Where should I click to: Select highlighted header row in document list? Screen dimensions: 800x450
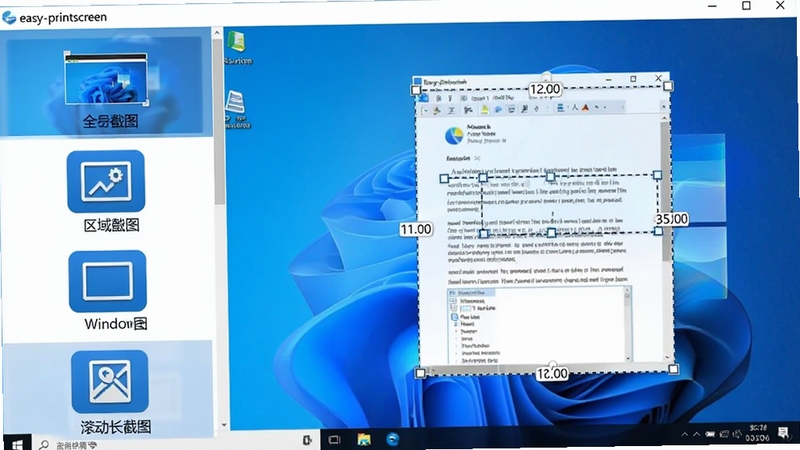[472, 293]
